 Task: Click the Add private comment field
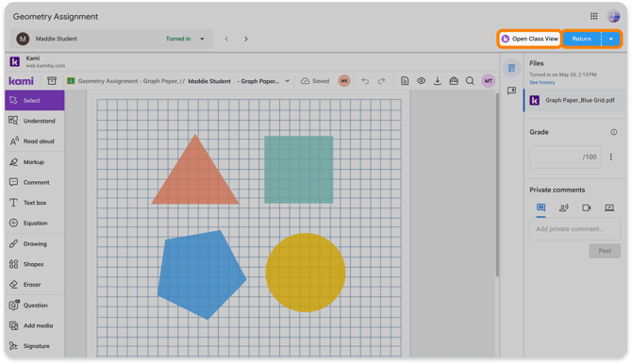(574, 229)
